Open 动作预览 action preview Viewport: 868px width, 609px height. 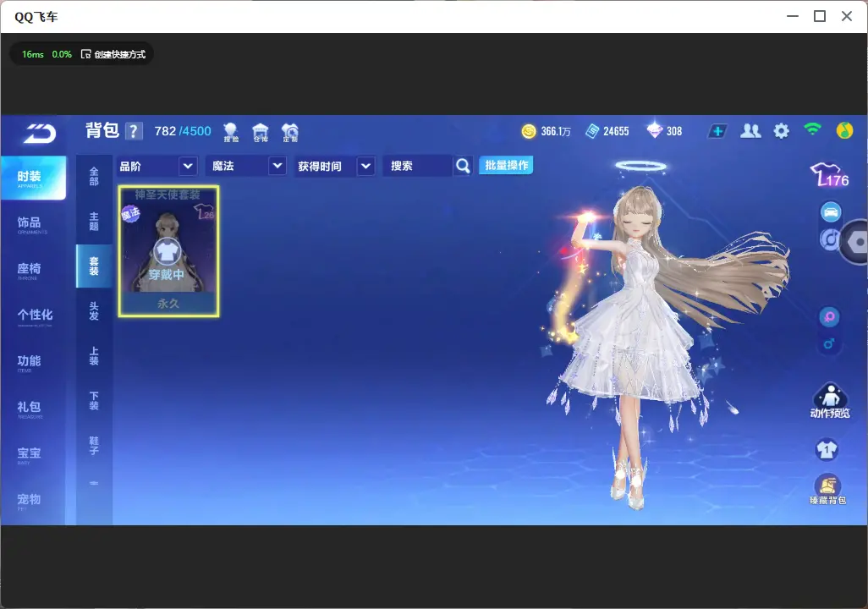tap(830, 400)
